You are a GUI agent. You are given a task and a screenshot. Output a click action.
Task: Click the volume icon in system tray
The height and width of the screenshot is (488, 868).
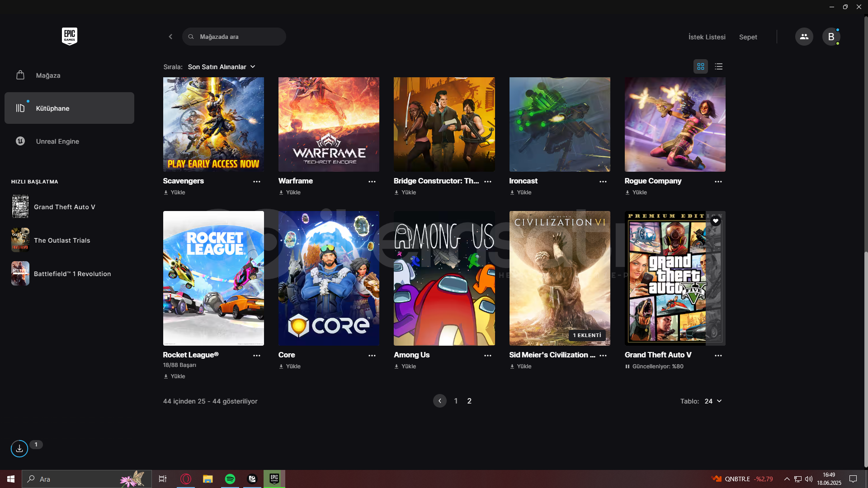(x=809, y=479)
